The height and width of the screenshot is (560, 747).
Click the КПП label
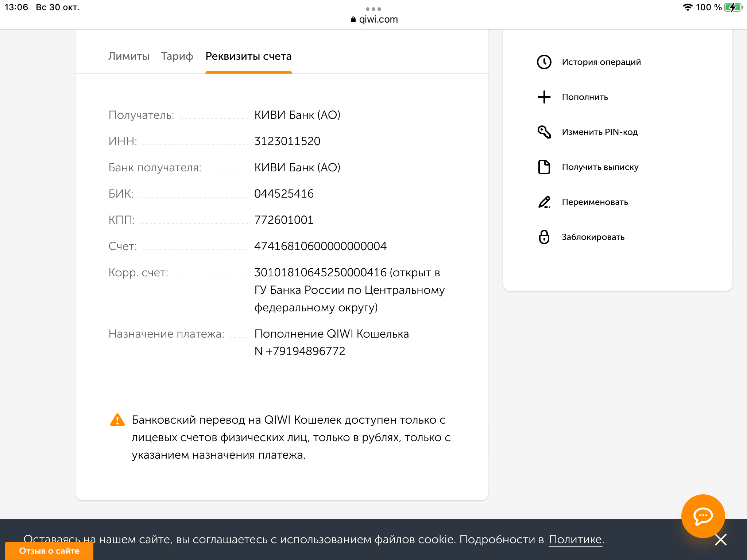point(121,220)
